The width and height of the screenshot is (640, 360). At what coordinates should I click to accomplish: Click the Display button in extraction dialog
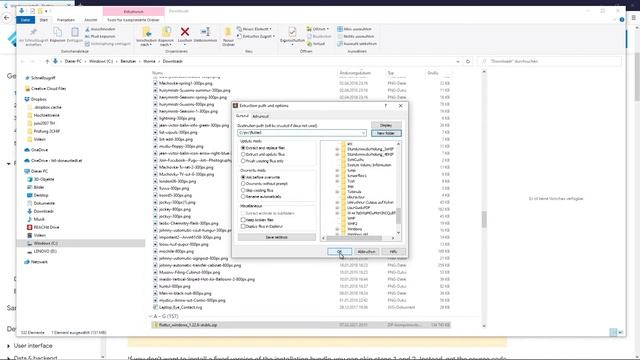point(386,125)
